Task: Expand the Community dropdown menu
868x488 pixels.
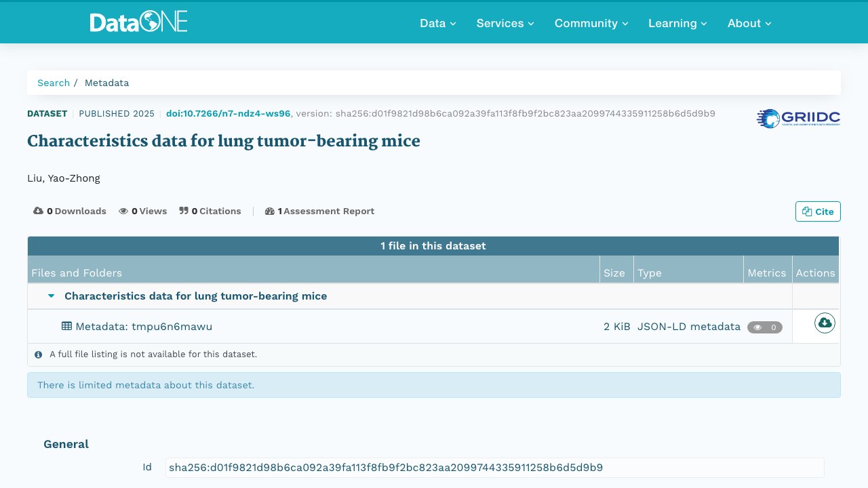Action: (591, 23)
